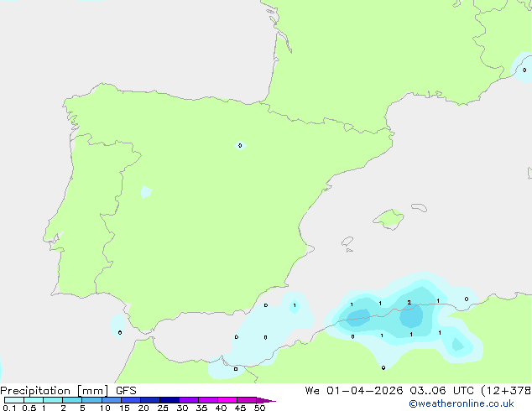Viewport: 532px width, 411px height.
Task: Click the Ibiza island outline
Action: (347, 242)
